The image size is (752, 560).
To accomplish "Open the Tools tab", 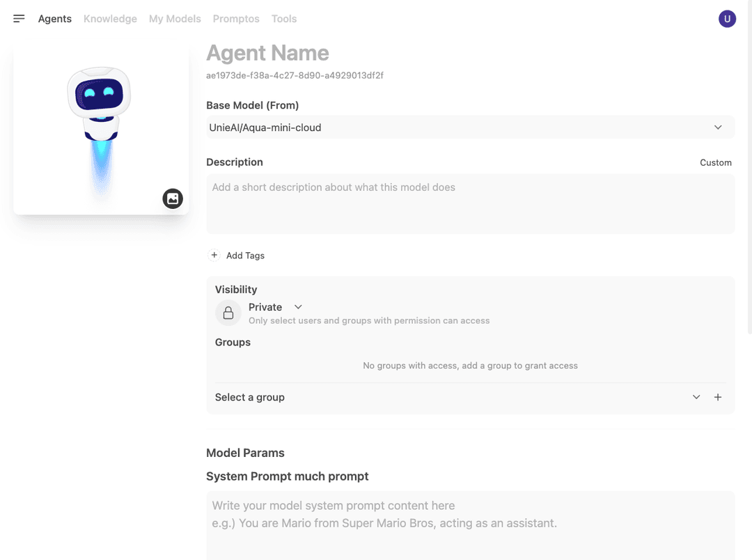I will point(284,19).
